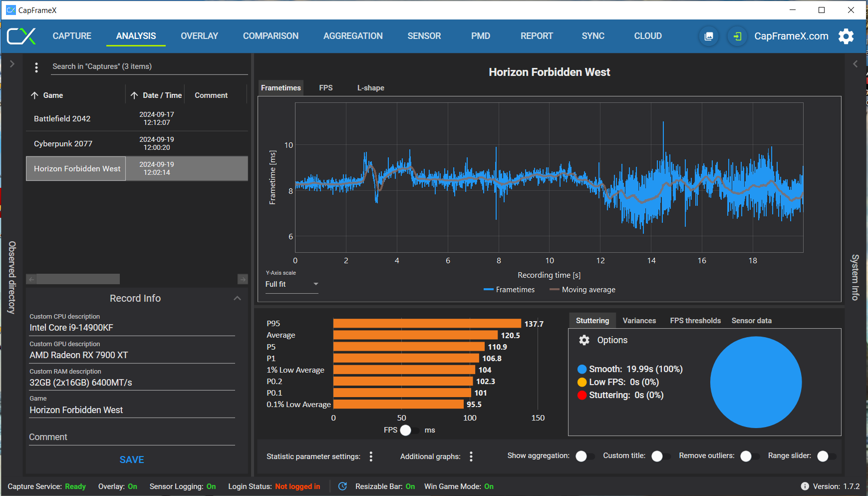Open the COMPARISON tab
This screenshot has height=496, width=868.
271,36
